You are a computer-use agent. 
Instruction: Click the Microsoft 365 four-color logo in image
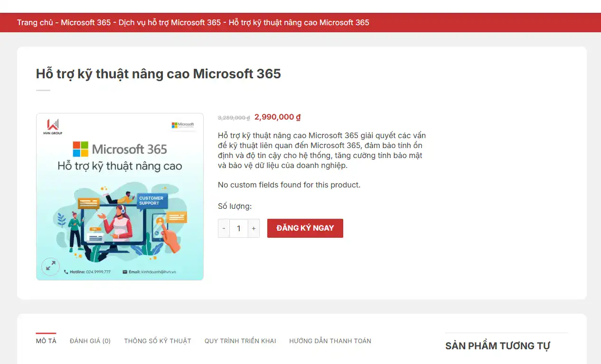tap(80, 149)
